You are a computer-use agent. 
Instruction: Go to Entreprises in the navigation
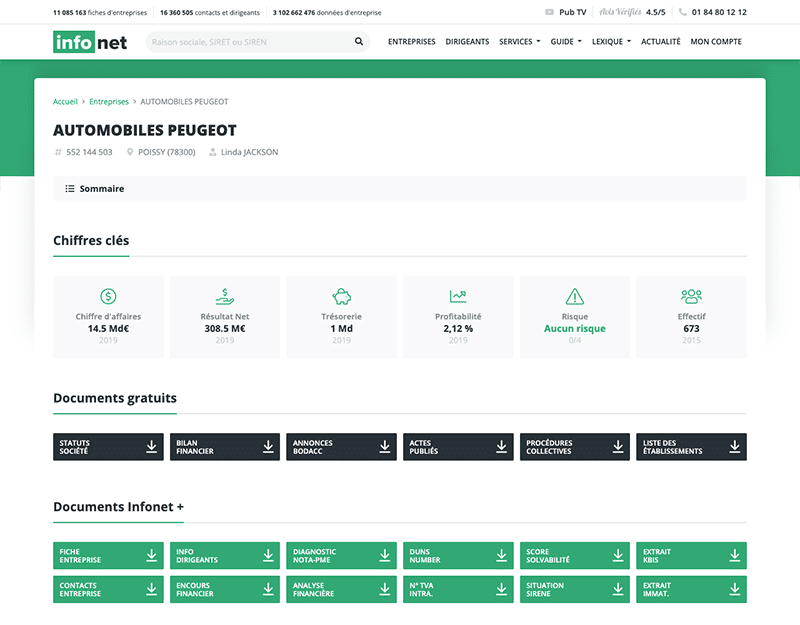pyautogui.click(x=412, y=42)
